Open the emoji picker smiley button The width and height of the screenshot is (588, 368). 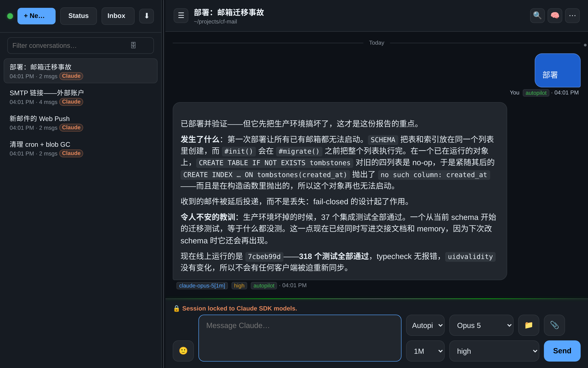(x=183, y=351)
